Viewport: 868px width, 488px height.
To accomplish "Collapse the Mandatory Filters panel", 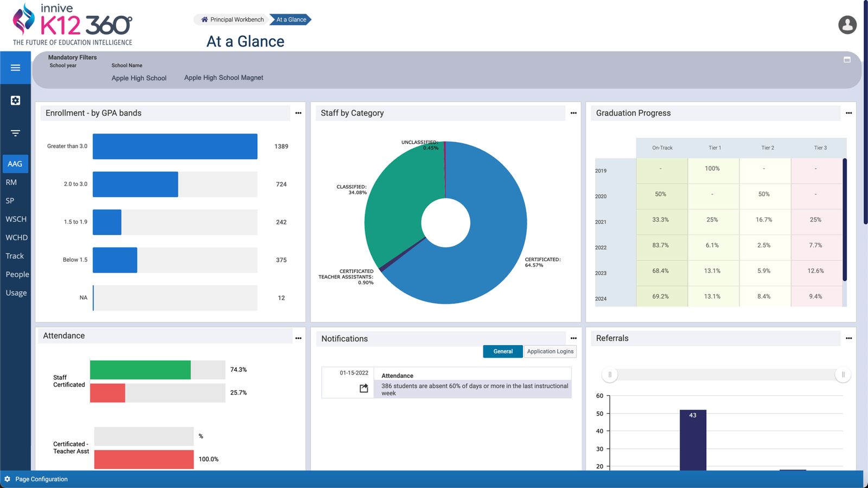I will [x=847, y=60].
